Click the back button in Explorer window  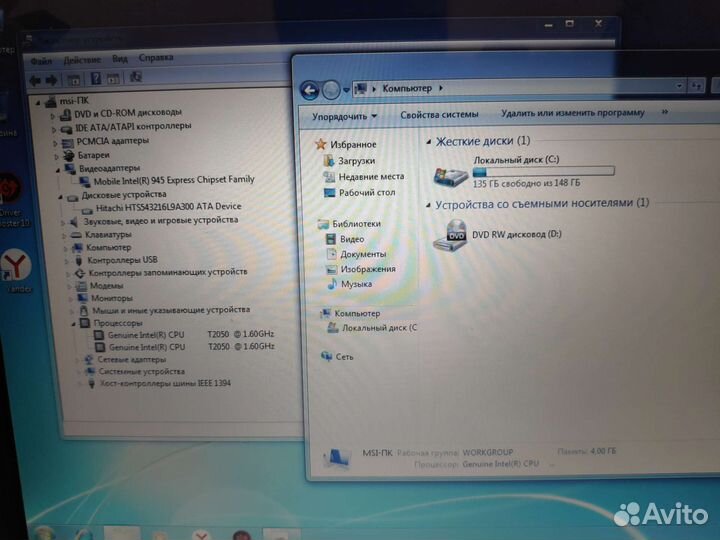tap(309, 90)
